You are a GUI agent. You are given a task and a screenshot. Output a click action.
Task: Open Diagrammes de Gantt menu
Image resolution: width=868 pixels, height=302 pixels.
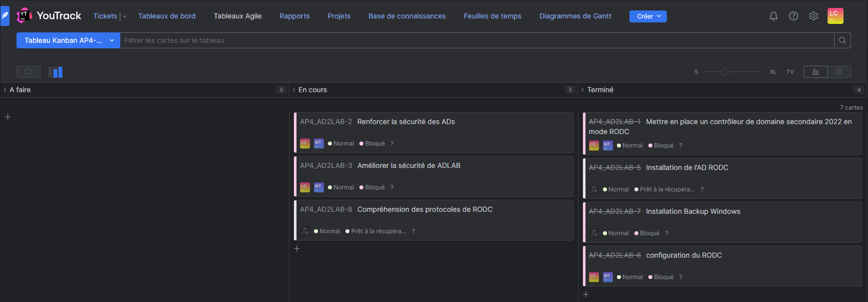pyautogui.click(x=575, y=16)
